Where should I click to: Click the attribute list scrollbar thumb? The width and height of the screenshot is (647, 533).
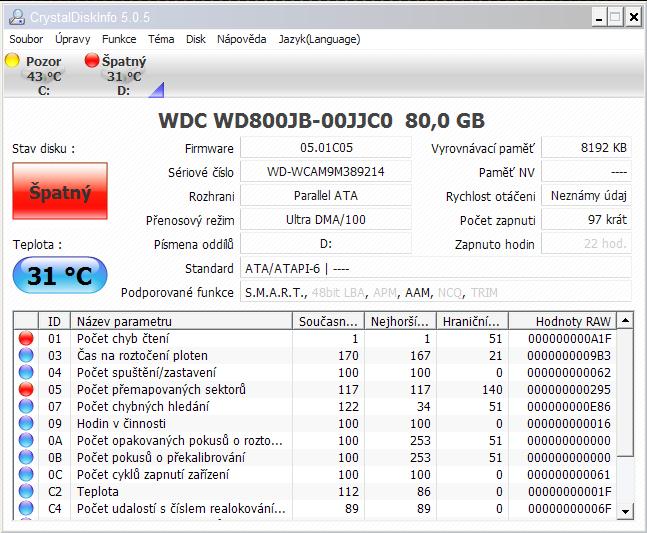626,392
